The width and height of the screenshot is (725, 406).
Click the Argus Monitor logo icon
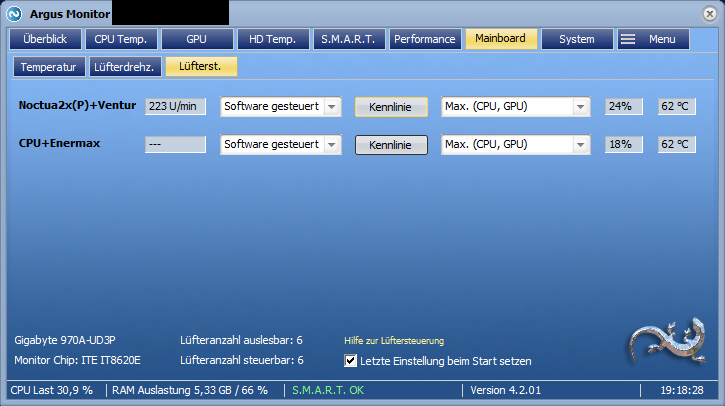pyautogui.click(x=14, y=14)
